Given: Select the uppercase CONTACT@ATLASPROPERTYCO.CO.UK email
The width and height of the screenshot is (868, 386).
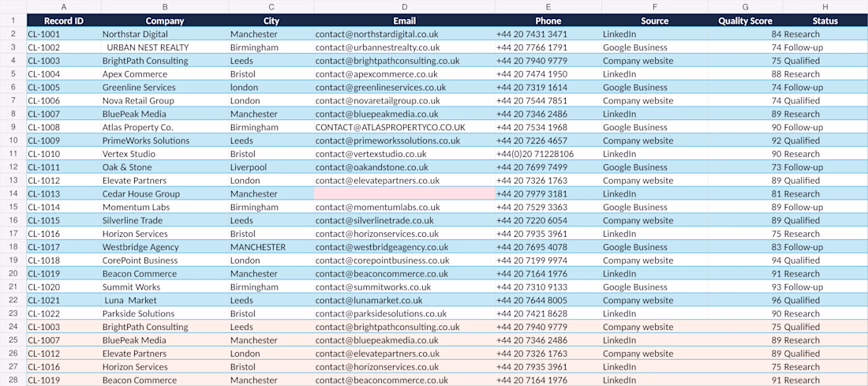Looking at the screenshot, I should pos(405,127).
